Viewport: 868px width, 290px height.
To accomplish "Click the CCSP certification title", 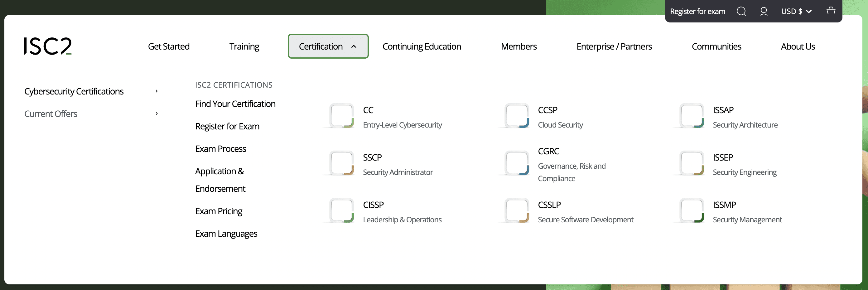I will pos(547,110).
